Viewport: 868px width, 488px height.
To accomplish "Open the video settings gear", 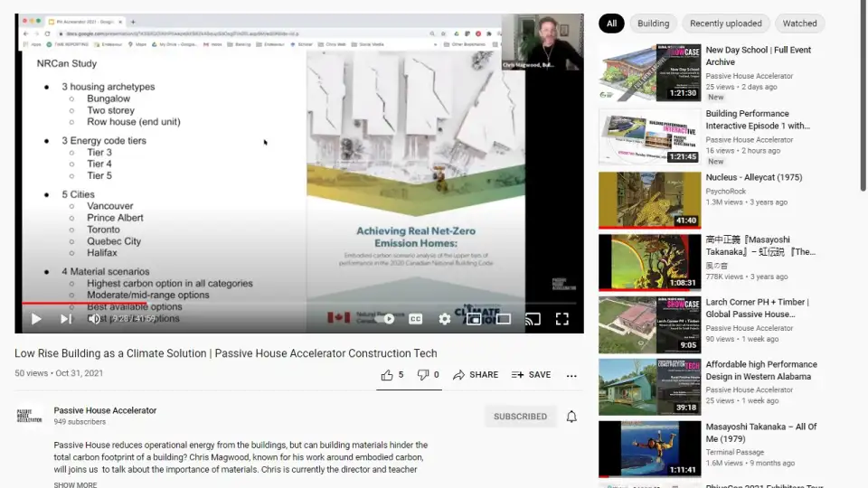I will point(444,319).
